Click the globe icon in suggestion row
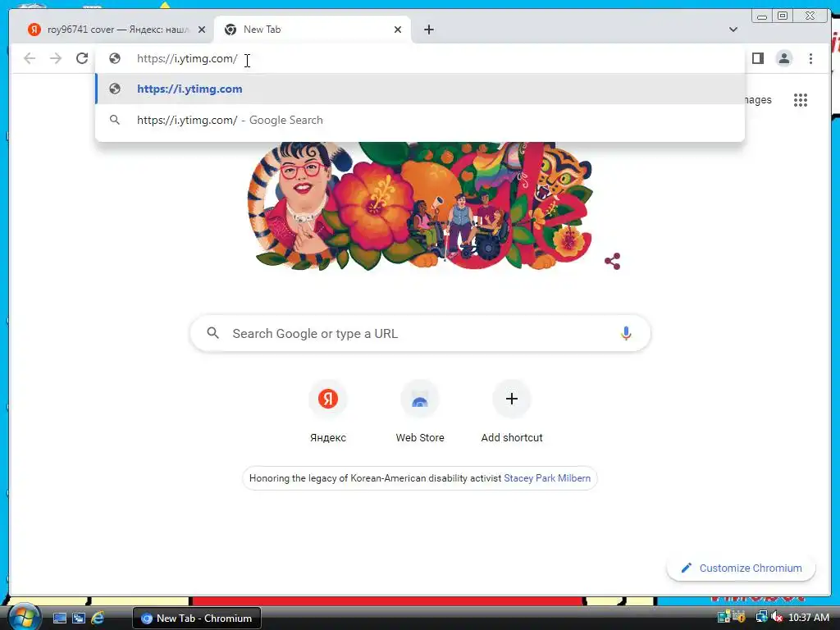This screenshot has height=630, width=840. coord(115,89)
